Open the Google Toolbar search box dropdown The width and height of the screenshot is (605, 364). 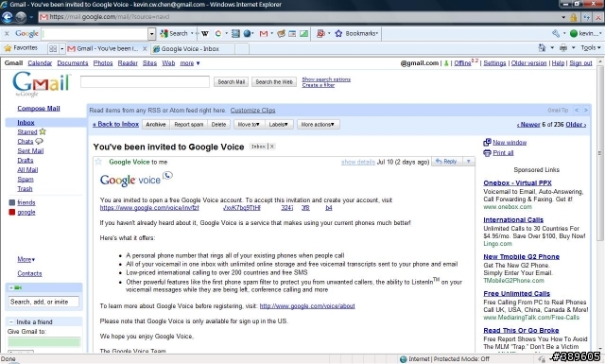pyautogui.click(x=152, y=34)
